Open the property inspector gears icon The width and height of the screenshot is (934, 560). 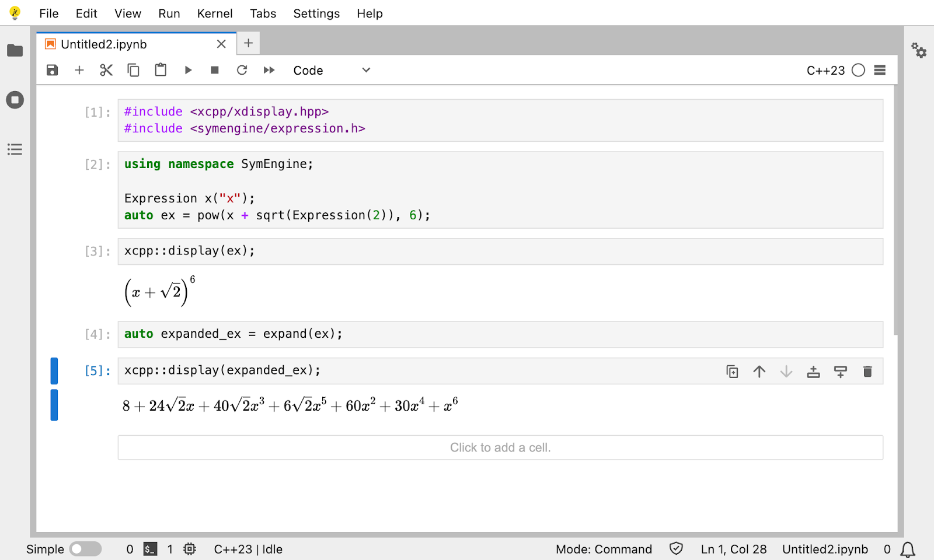[x=919, y=51]
